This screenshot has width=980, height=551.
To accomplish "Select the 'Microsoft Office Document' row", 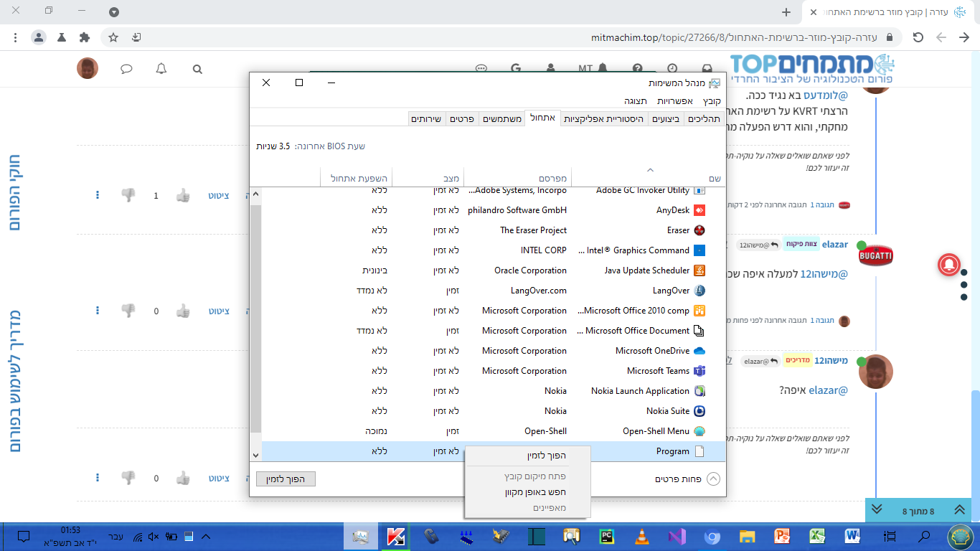I will pos(494,331).
